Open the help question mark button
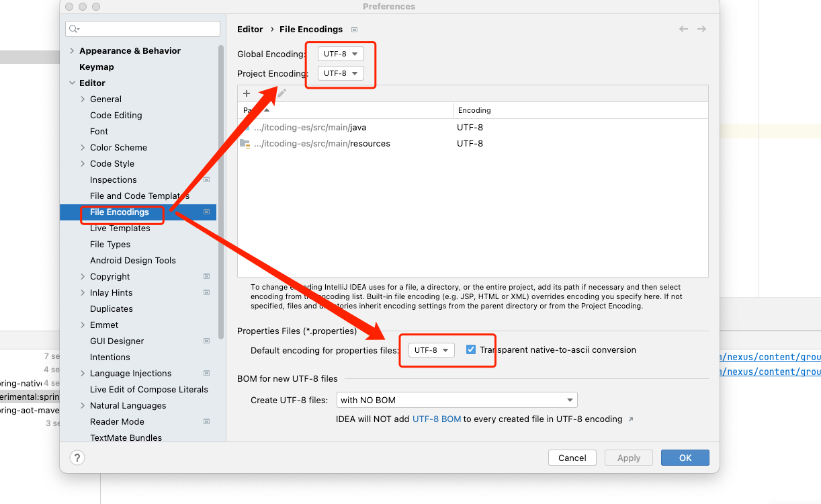821x504 pixels. pos(77,458)
